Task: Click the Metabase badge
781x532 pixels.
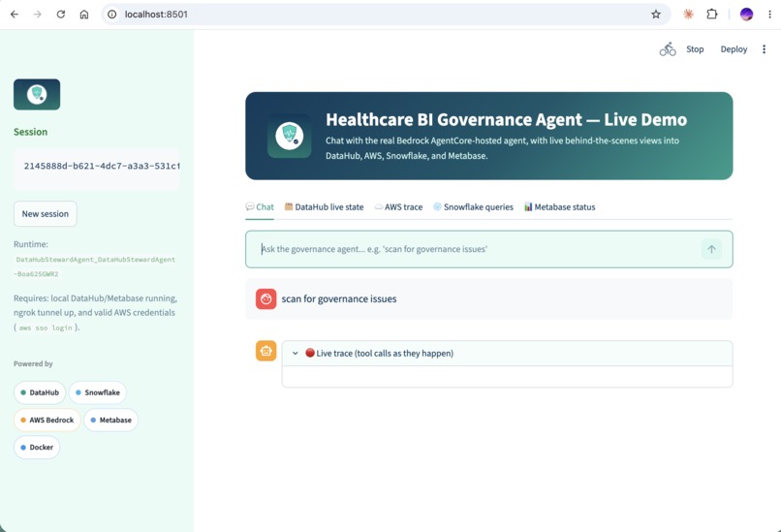Action: [111, 420]
